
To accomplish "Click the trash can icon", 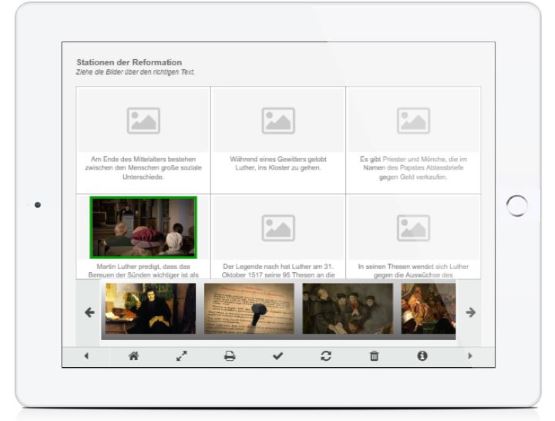I will 374,356.
